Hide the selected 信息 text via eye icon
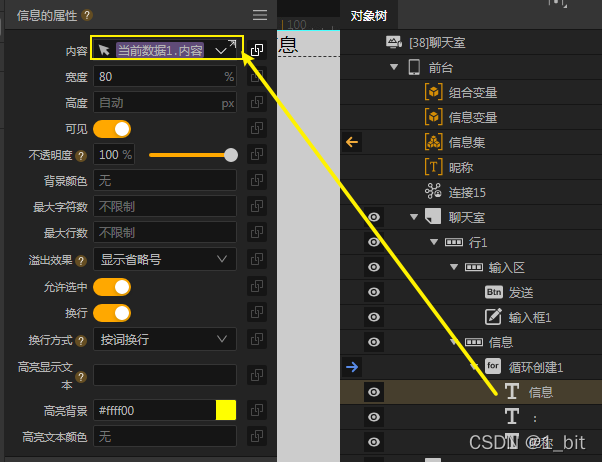 click(x=374, y=392)
